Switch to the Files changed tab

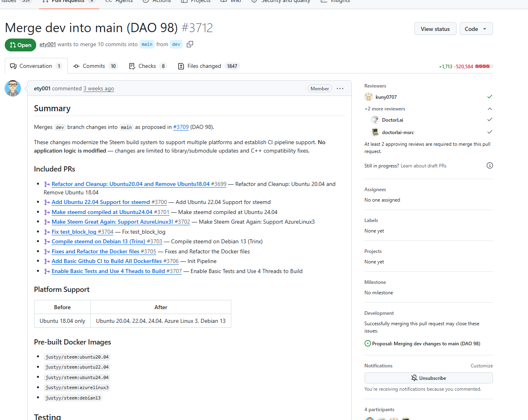pos(208,66)
